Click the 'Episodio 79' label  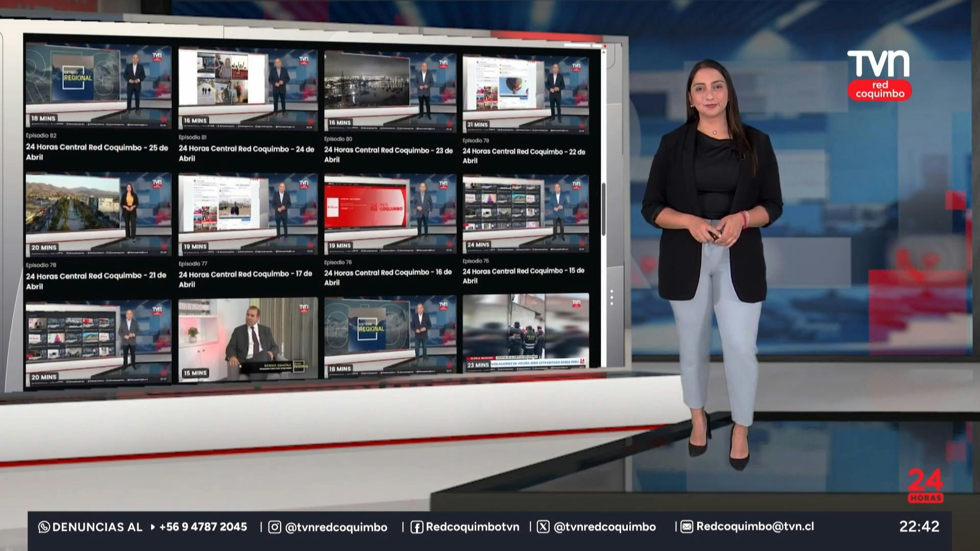[476, 140]
